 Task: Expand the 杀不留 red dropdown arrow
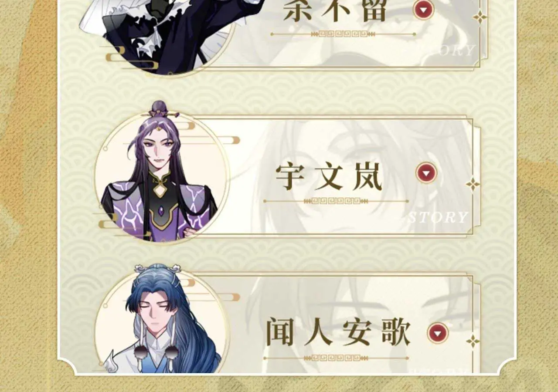[424, 9]
